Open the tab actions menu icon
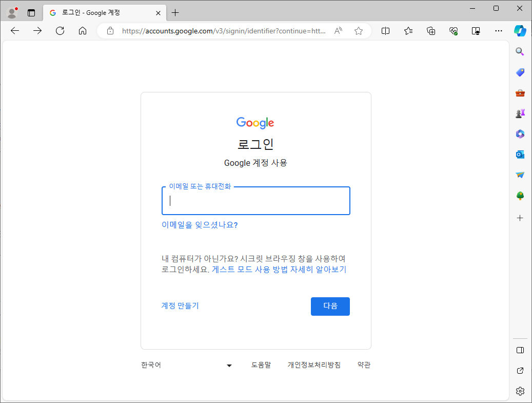Viewport: 532px width, 403px height. pos(31,13)
